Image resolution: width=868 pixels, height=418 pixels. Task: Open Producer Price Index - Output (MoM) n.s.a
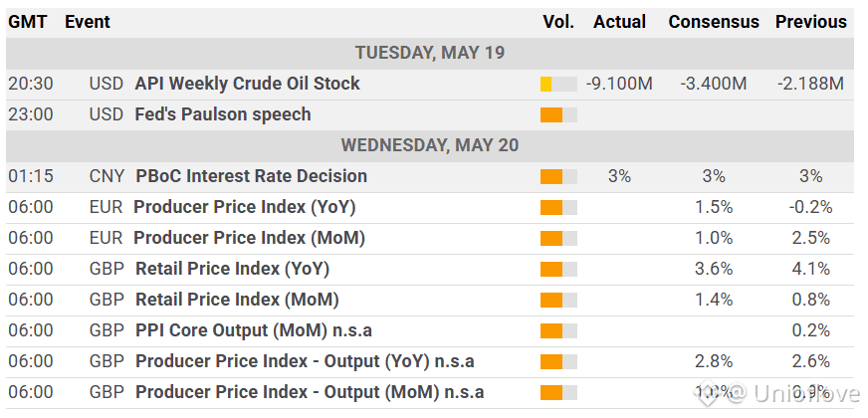[310, 392]
